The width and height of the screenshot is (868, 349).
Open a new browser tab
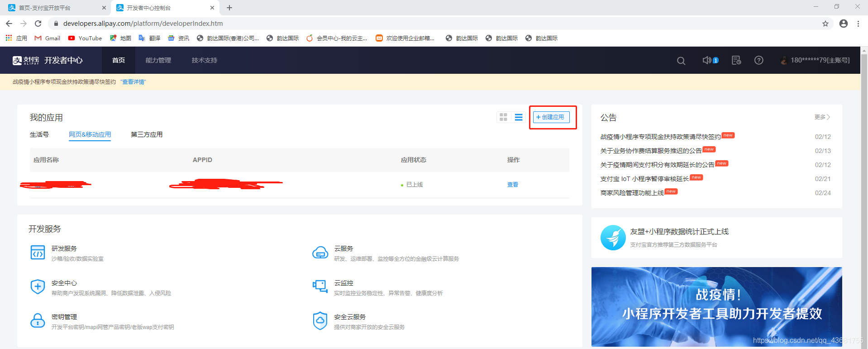click(229, 8)
